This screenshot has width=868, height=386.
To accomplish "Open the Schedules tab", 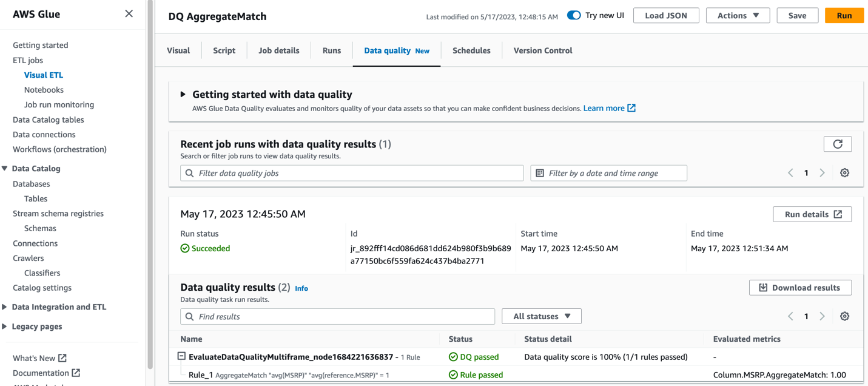I will 471,50.
